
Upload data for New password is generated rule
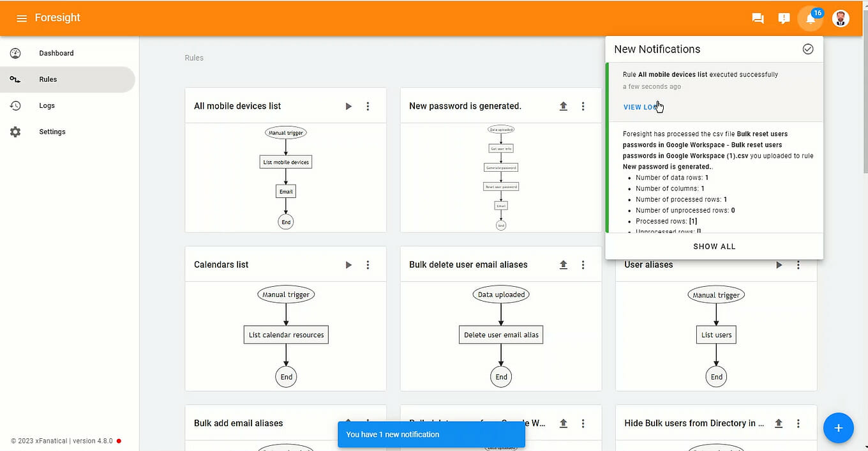[564, 106]
